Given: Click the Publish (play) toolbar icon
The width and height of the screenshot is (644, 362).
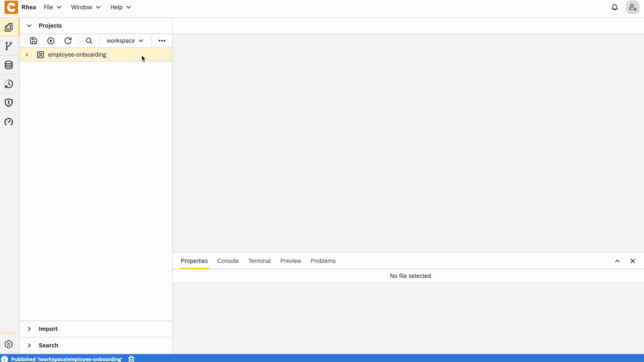Looking at the screenshot, I should tap(51, 41).
